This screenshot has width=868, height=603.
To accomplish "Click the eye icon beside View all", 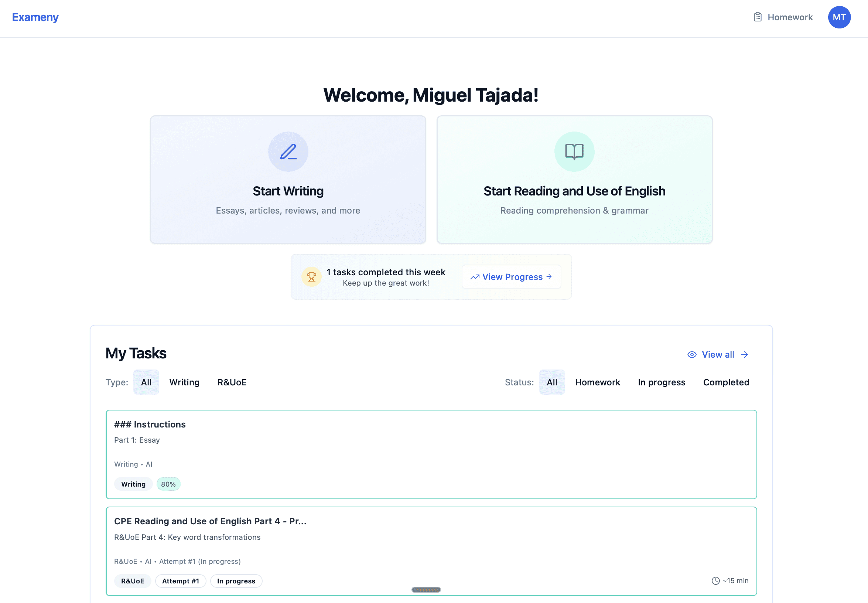I will (x=692, y=354).
